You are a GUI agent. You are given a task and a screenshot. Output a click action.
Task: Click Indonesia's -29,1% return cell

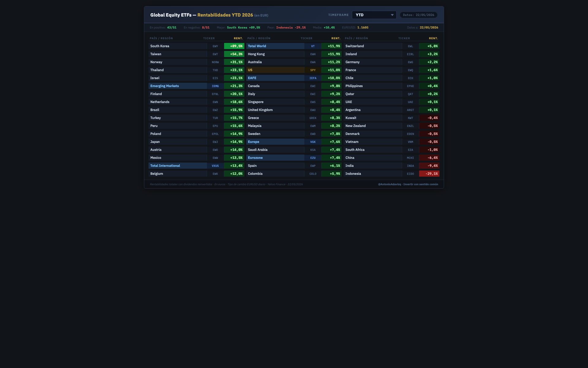429,174
